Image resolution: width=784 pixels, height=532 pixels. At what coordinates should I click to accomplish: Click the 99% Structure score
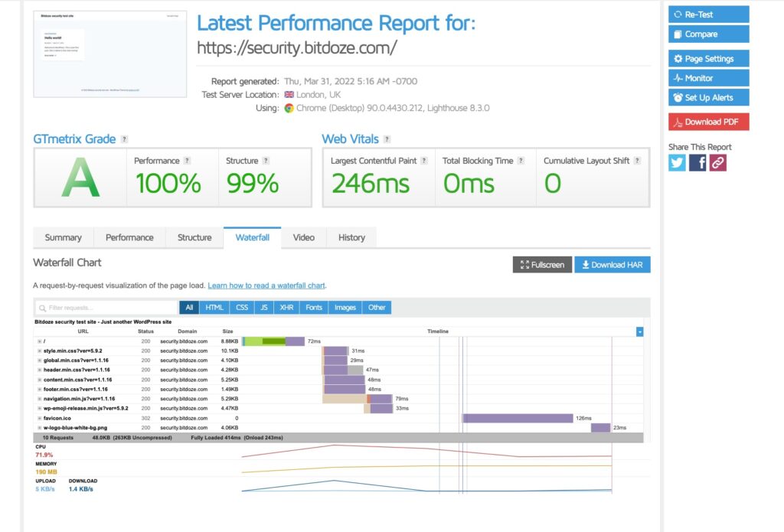[x=253, y=184]
